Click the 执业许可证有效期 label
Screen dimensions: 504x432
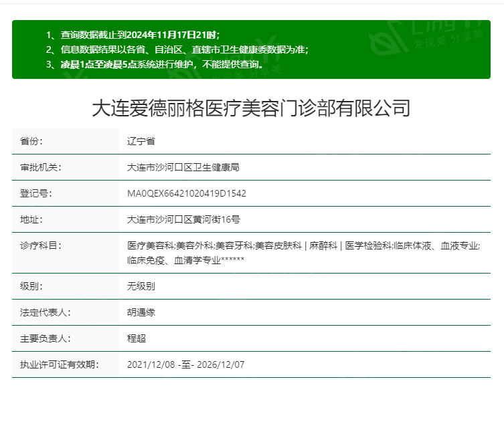[60, 364]
